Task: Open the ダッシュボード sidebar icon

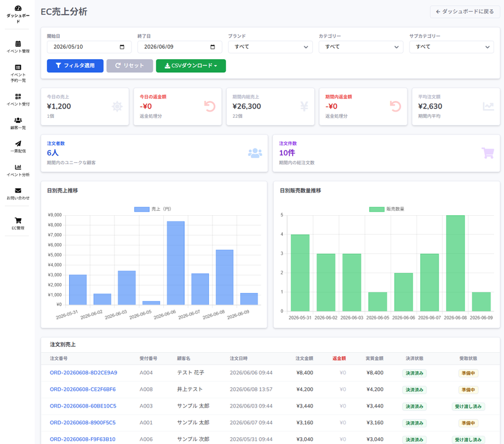Action: tap(18, 9)
